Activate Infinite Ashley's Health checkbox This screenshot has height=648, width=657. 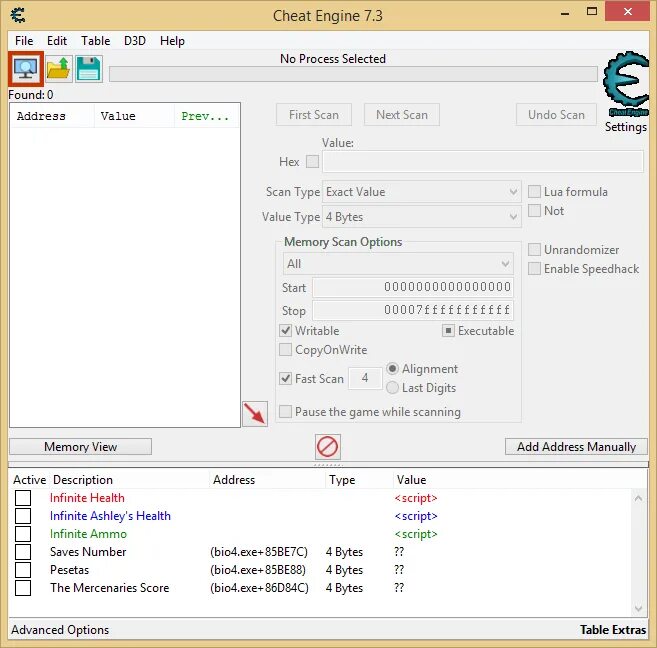pyautogui.click(x=23, y=516)
